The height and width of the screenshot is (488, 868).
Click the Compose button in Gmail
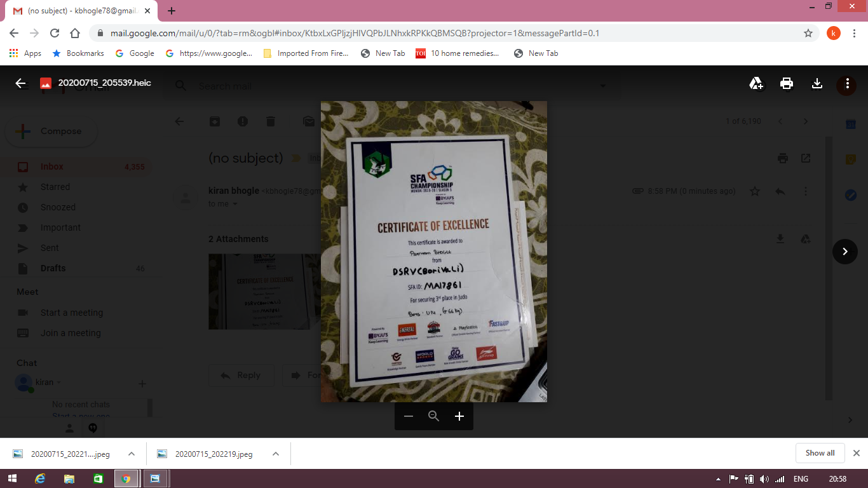pyautogui.click(x=52, y=132)
